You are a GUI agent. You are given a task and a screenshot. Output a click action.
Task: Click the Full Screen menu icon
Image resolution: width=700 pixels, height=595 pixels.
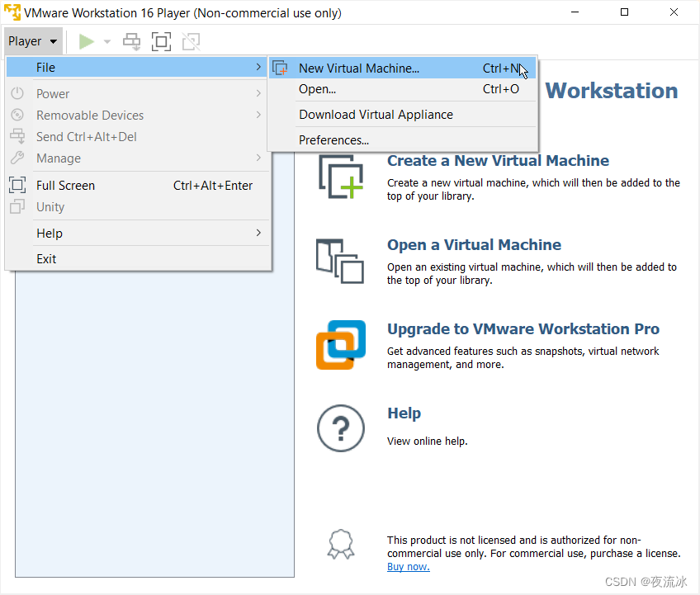(17, 185)
